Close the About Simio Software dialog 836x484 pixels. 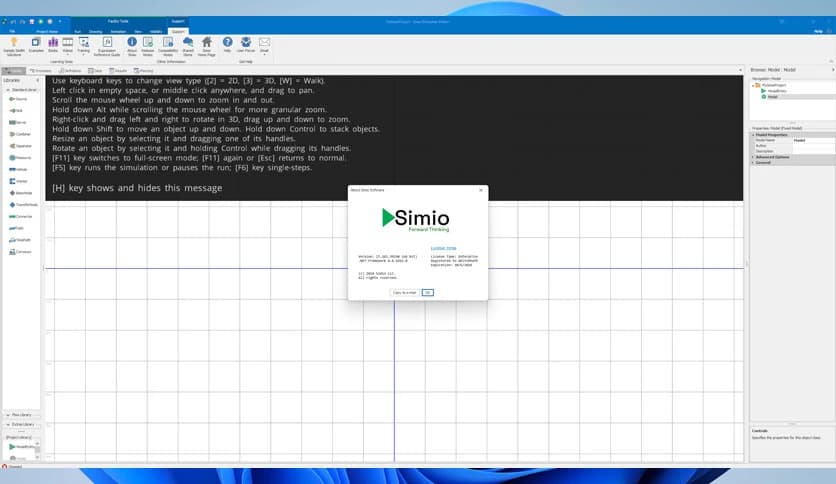pos(481,190)
